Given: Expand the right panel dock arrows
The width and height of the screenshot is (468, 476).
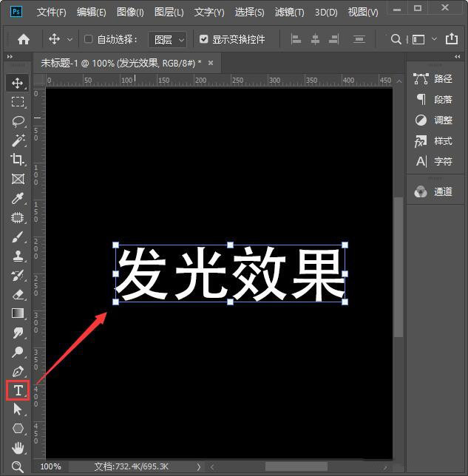Looking at the screenshot, I should (458, 56).
